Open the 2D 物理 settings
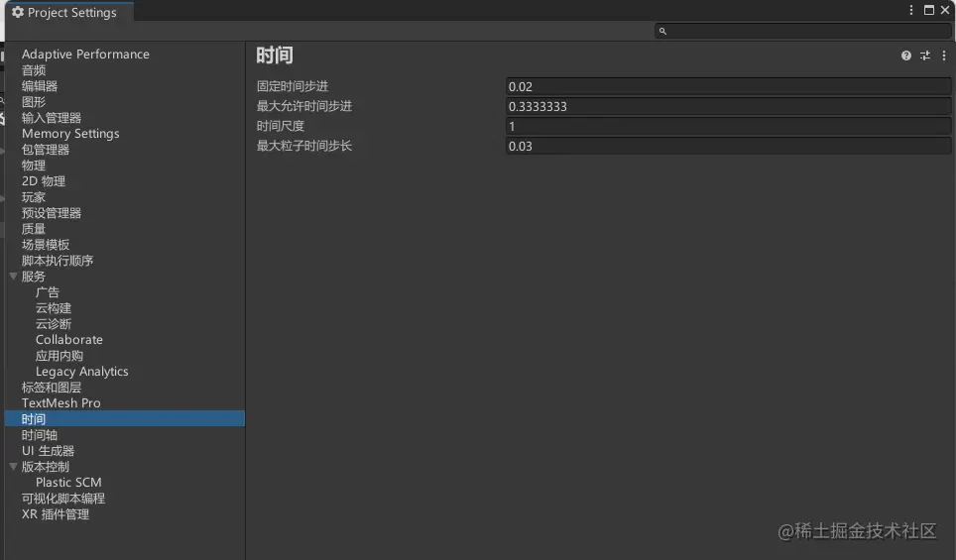 tap(44, 181)
